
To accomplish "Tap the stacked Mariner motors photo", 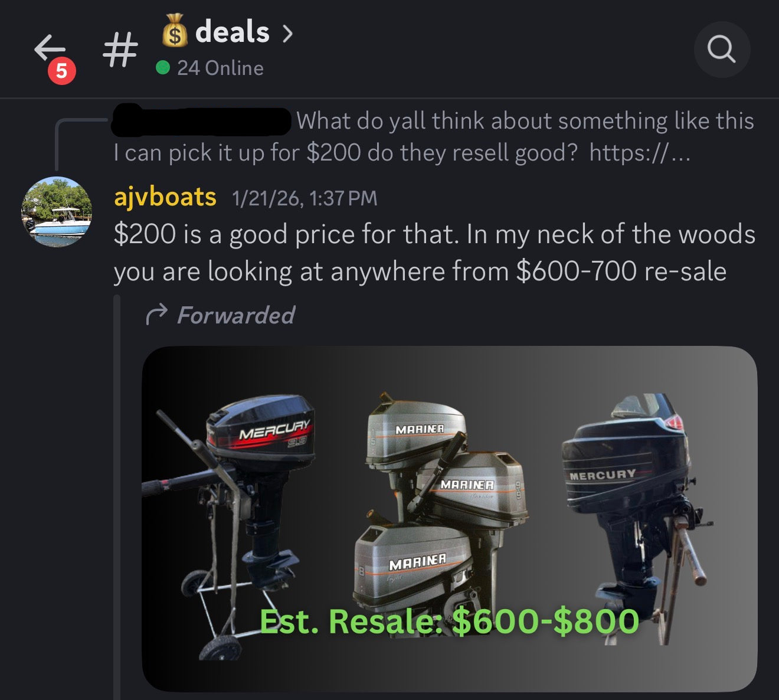I will [441, 502].
